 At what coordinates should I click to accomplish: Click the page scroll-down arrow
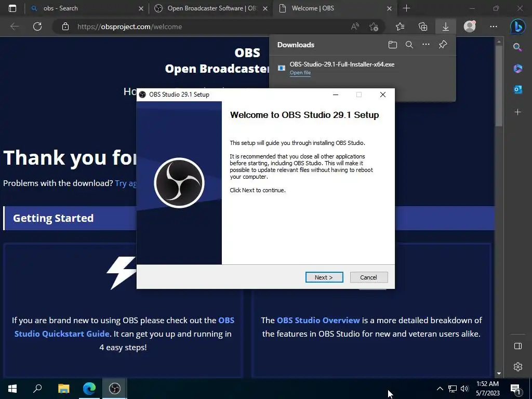tap(499, 374)
